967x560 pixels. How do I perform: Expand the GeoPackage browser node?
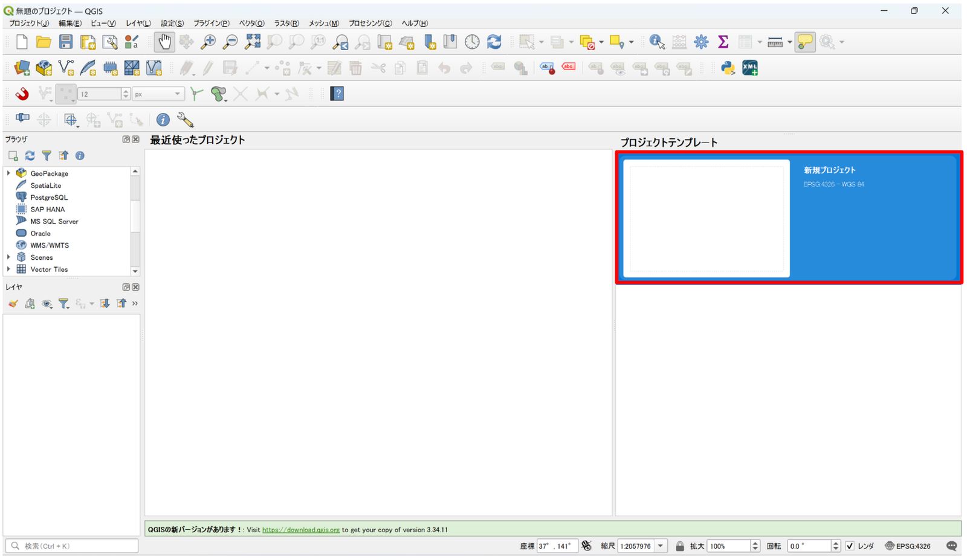[x=8, y=173]
